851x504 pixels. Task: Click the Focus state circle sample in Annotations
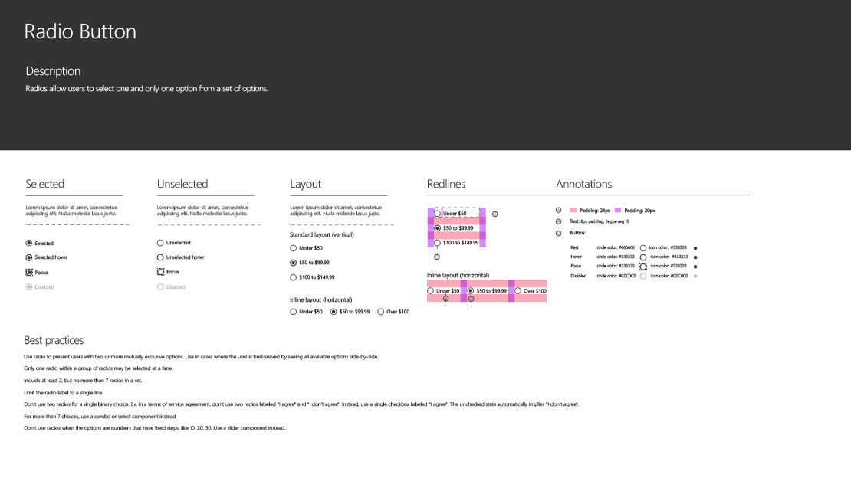[643, 267]
